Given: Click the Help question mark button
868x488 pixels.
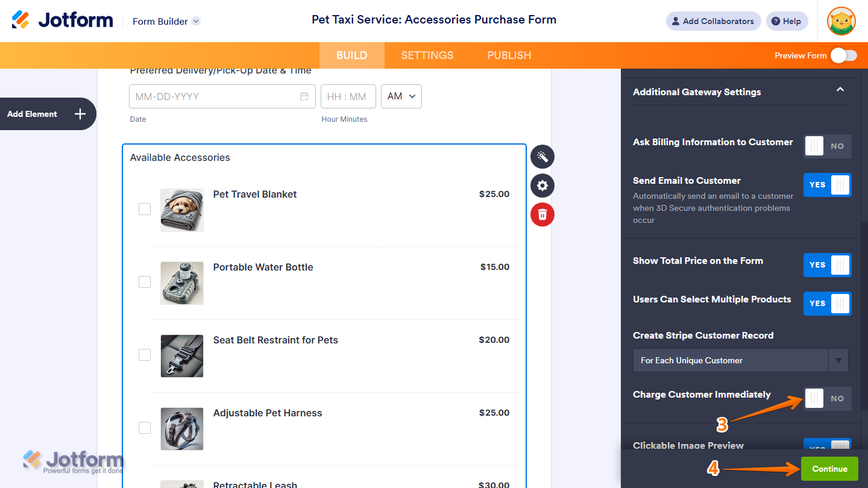Looking at the screenshot, I should (787, 21).
